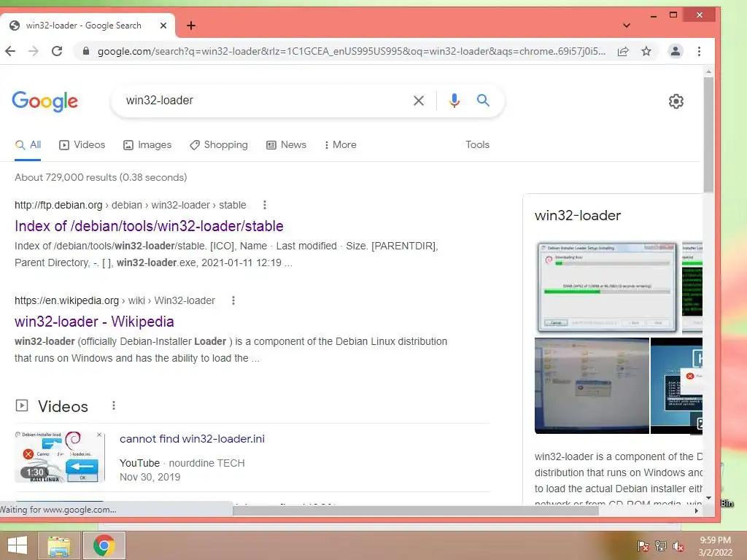Screen dimensions: 747x560
Task: Open File Explorer from the taskbar
Action: tap(59, 545)
